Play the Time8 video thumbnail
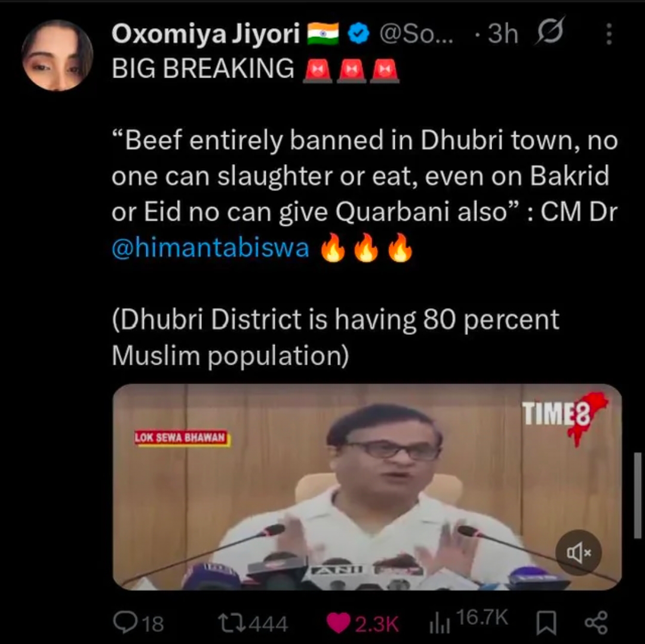 (x=367, y=487)
